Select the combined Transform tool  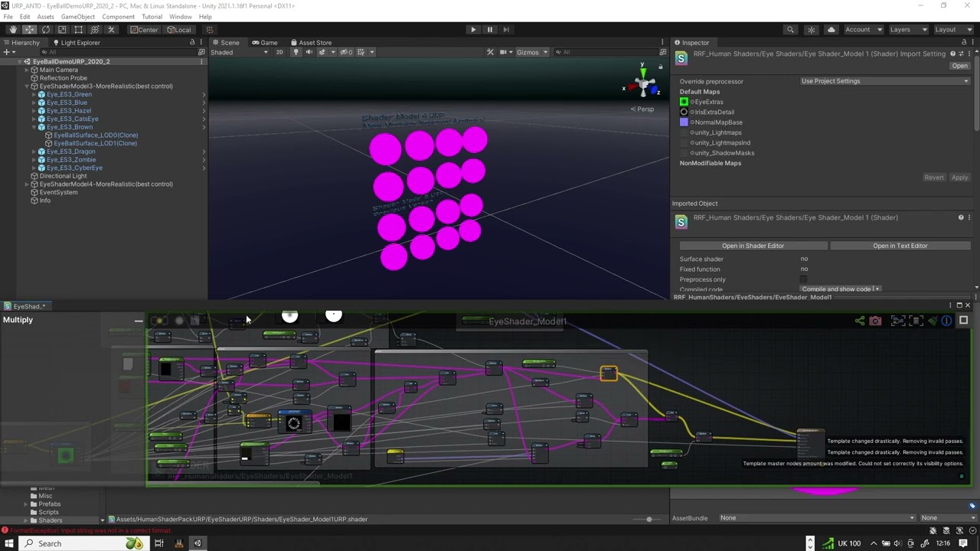pos(95,30)
